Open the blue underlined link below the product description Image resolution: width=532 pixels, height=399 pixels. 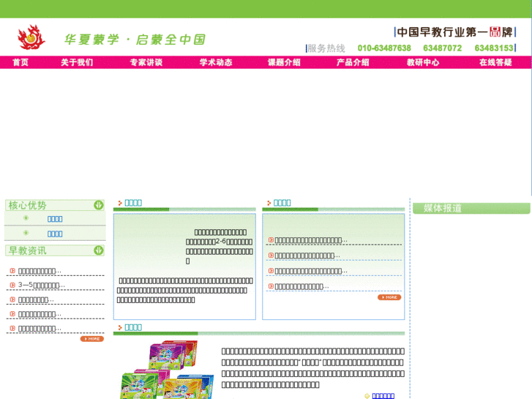point(383,396)
